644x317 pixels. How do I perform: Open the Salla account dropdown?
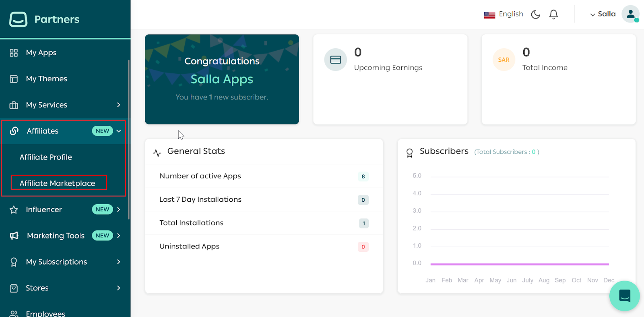pos(603,14)
